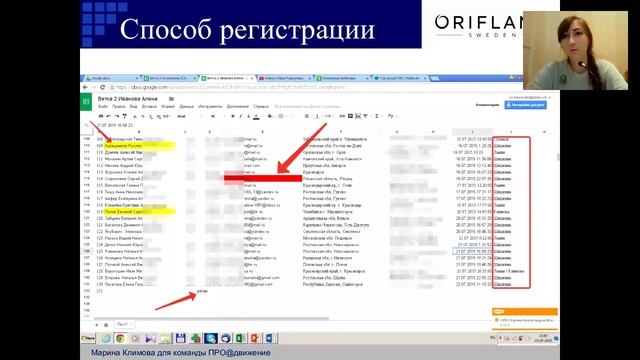
Task: Click the Insert chart icon
Action: pos(358,116)
